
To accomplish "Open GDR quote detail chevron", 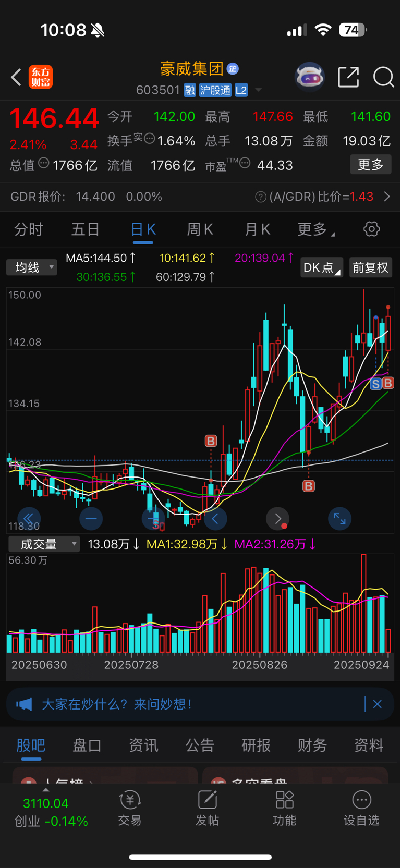I will 387,197.
